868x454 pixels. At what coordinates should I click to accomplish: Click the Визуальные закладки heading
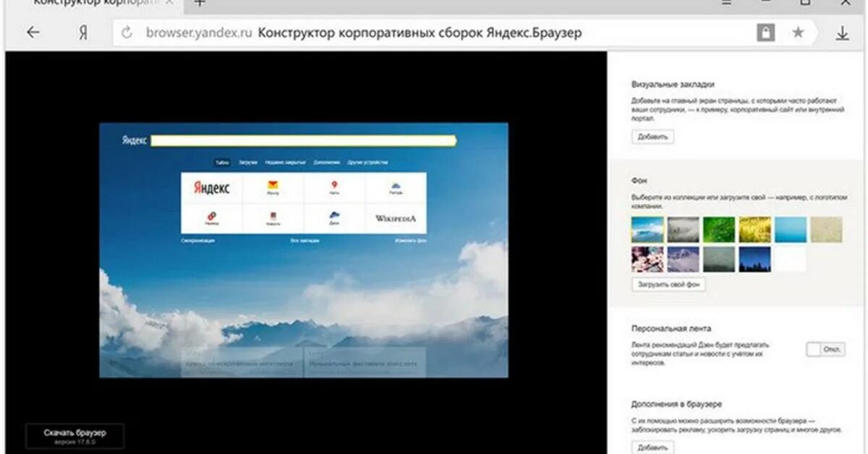coord(673,85)
